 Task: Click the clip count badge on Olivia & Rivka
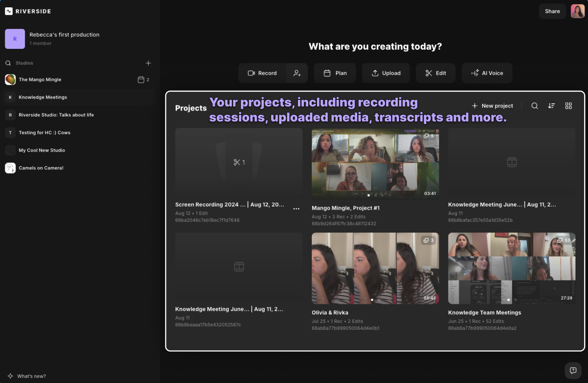pyautogui.click(x=428, y=240)
